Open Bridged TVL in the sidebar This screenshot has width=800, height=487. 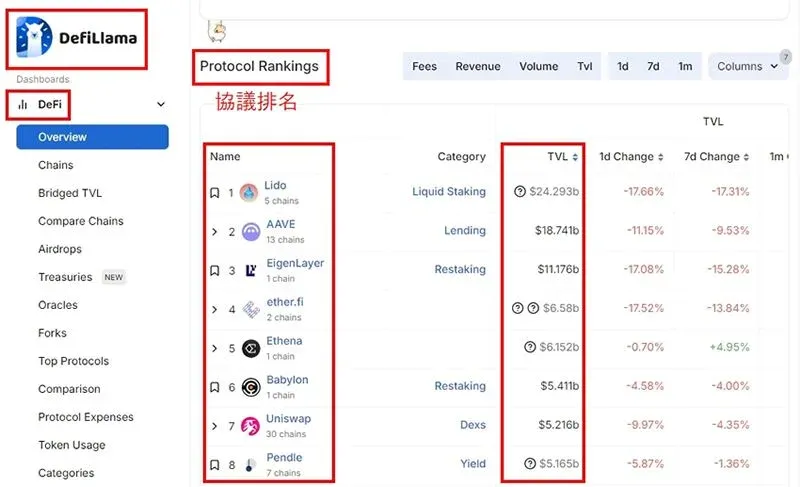coord(70,193)
